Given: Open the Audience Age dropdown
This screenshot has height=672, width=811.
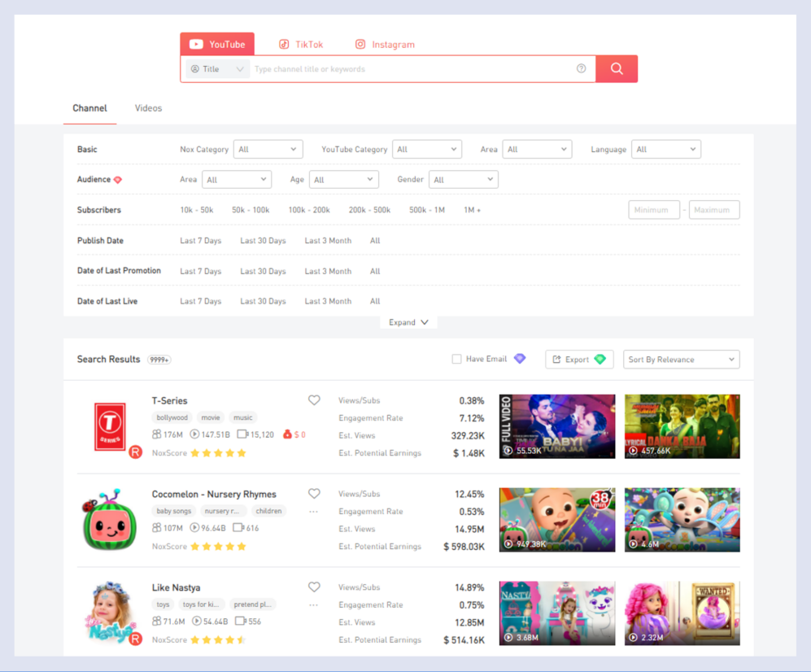Looking at the screenshot, I should click(344, 180).
